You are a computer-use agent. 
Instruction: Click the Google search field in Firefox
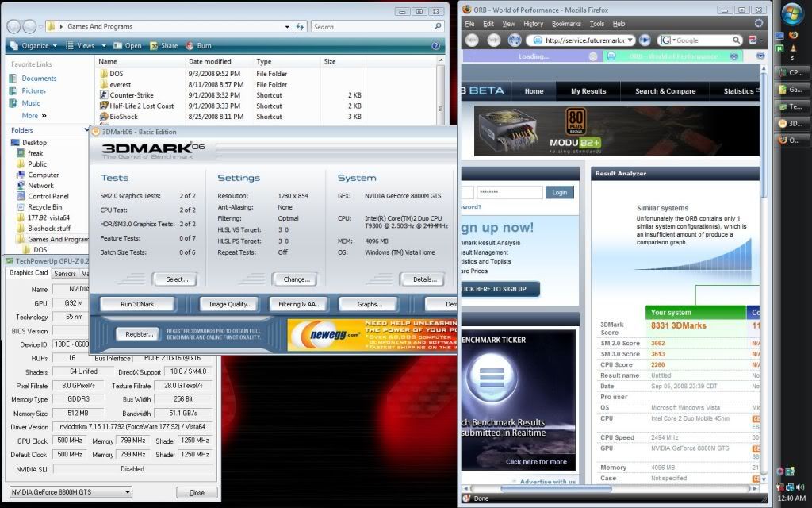tap(703, 40)
